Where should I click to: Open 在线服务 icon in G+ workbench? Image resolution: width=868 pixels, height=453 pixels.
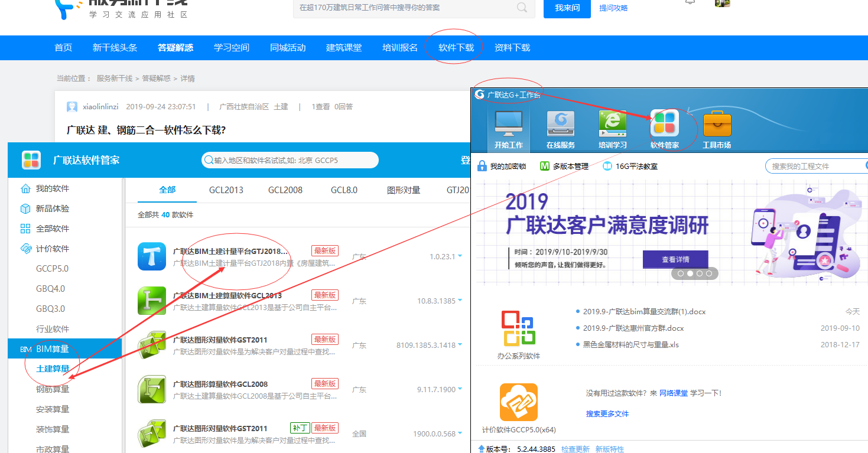click(x=561, y=123)
